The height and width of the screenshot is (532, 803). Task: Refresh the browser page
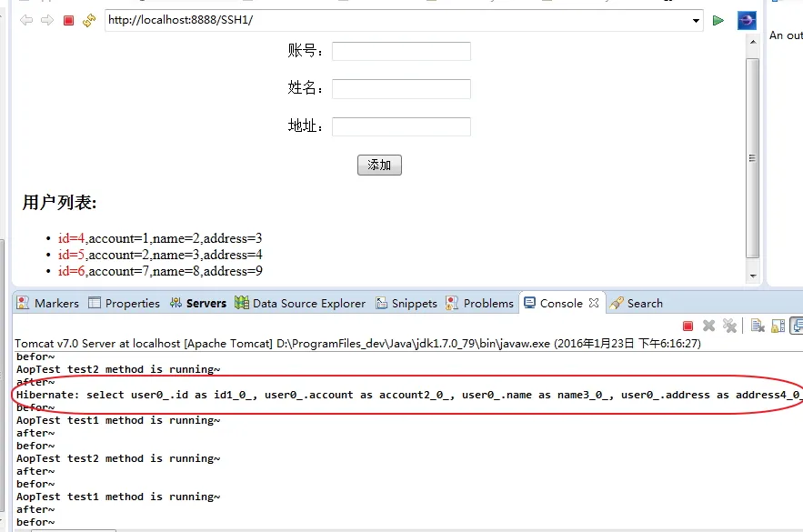(x=89, y=21)
